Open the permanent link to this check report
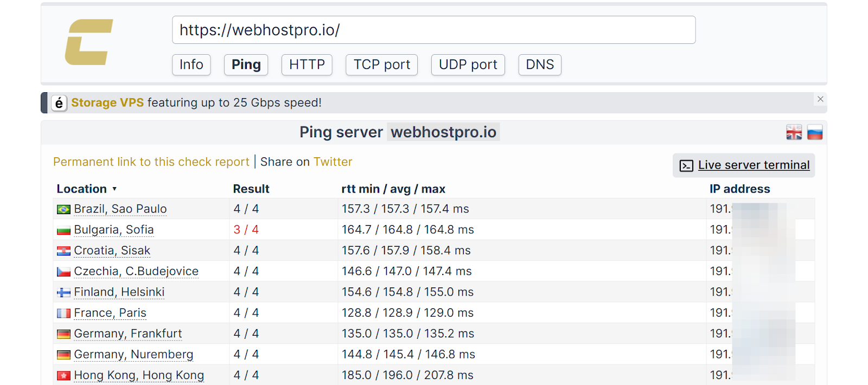Screen dimensions: 868x385 pyautogui.click(x=151, y=162)
